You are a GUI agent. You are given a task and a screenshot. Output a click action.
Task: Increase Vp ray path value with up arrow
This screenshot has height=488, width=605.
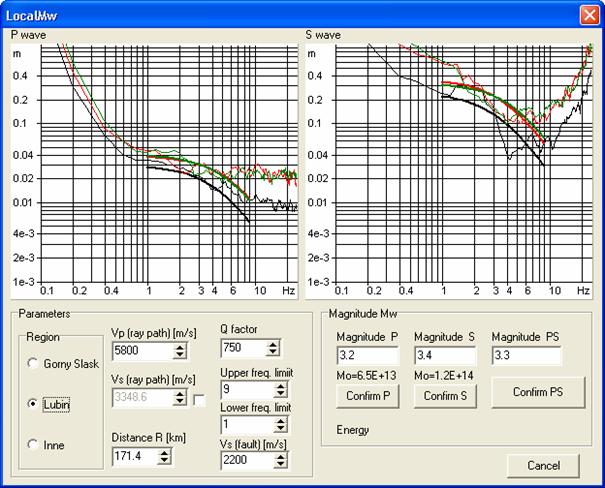coord(180,347)
